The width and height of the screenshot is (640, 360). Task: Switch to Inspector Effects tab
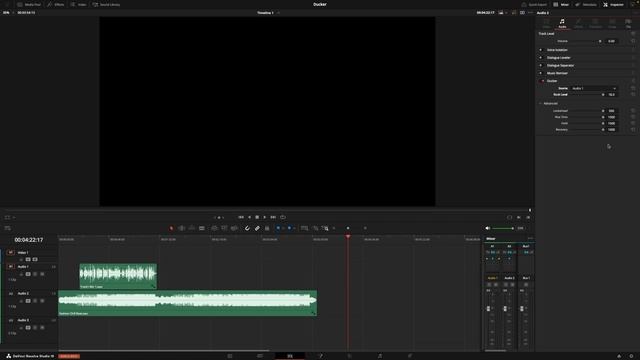(x=578, y=23)
